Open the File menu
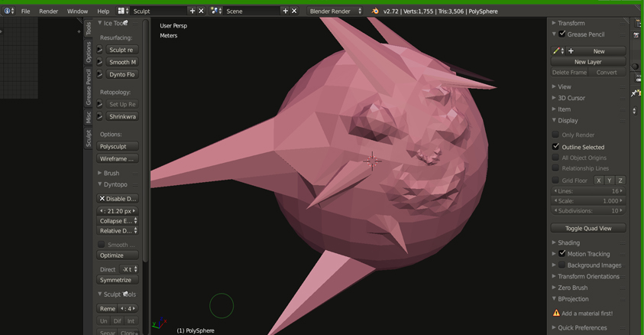The image size is (644, 335). (x=25, y=11)
